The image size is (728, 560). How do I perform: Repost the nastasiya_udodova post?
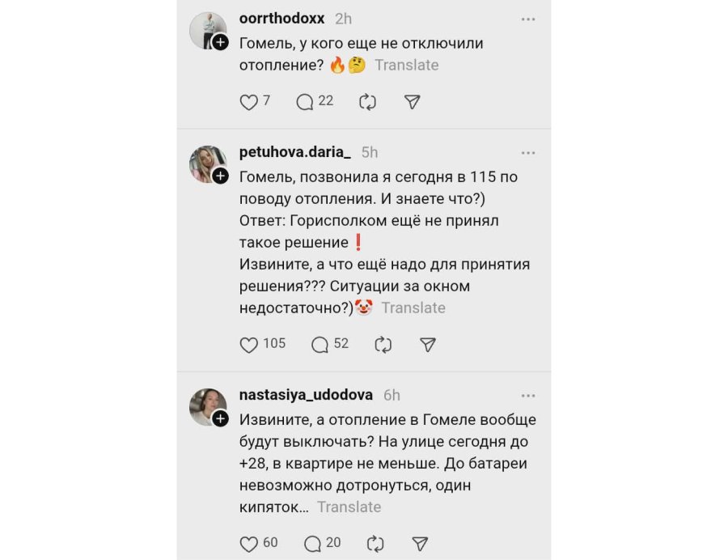pyautogui.click(x=375, y=544)
